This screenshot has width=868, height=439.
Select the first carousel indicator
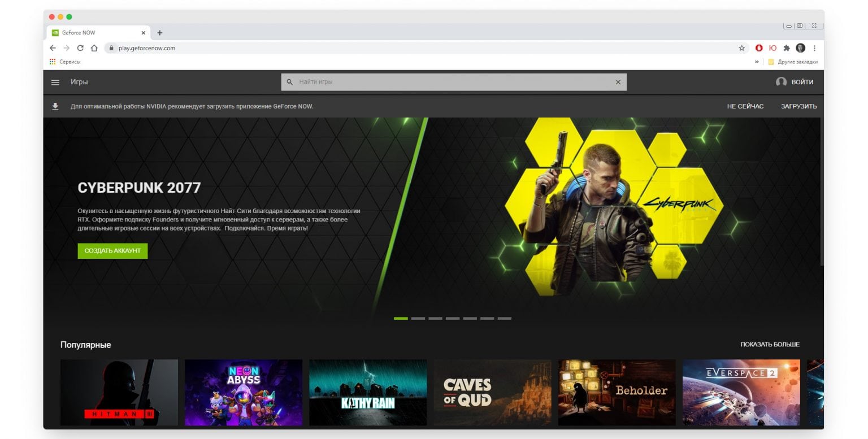tap(401, 318)
